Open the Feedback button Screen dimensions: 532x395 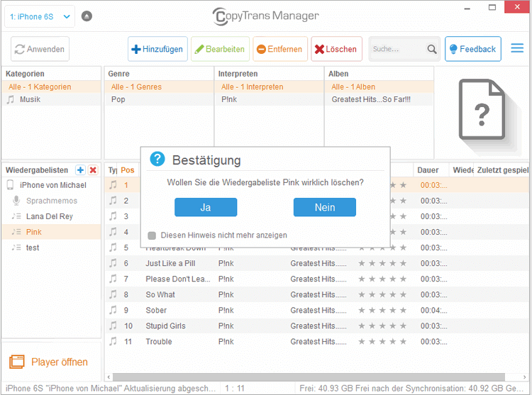(473, 49)
